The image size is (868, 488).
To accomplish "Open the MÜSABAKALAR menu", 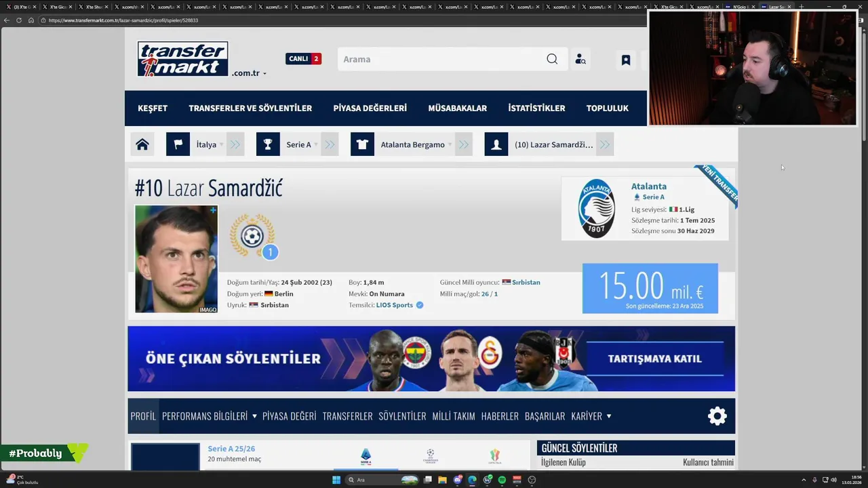I will pyautogui.click(x=458, y=108).
